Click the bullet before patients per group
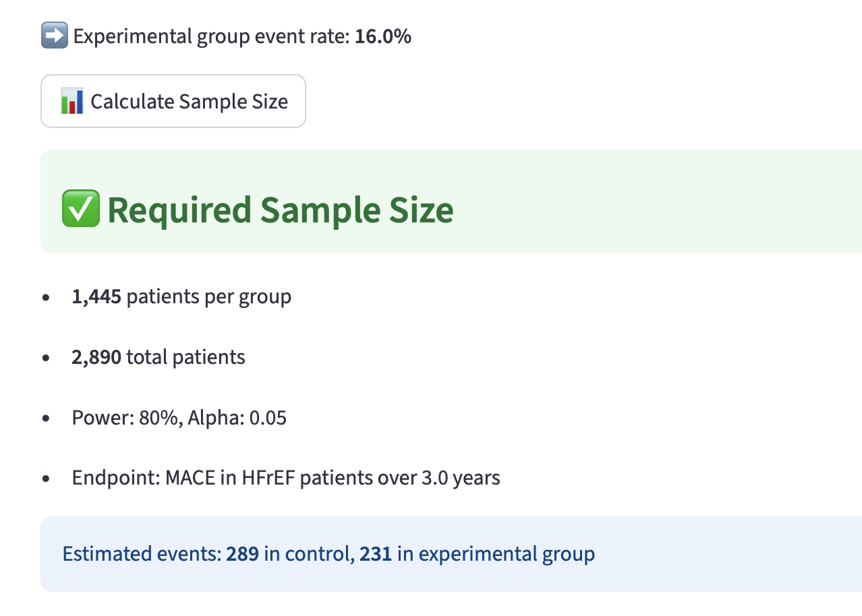 click(46, 297)
